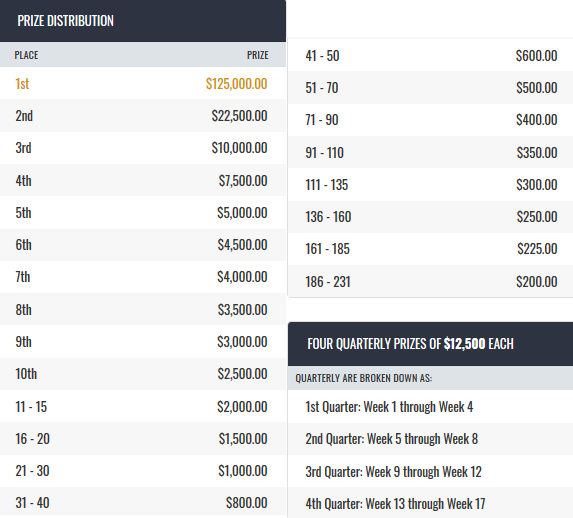Click 1st Quarter: Week 1 through Week 4
573x518 pixels.
(389, 407)
